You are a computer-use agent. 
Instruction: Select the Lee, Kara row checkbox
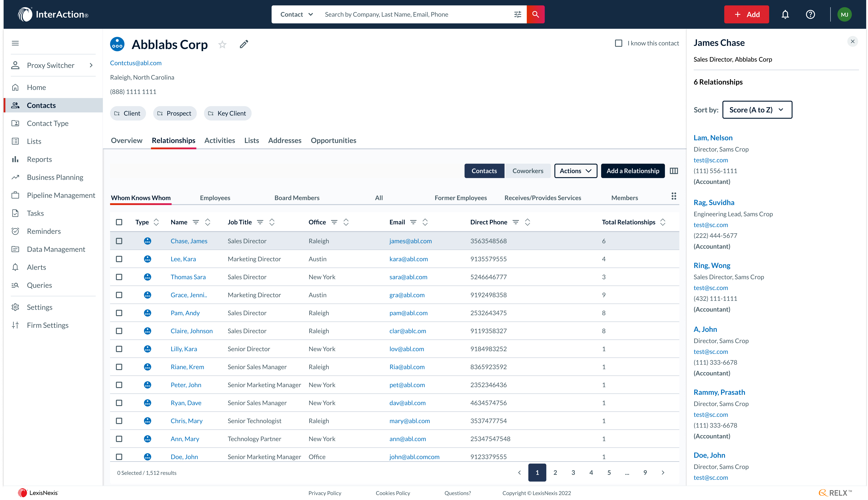point(119,259)
